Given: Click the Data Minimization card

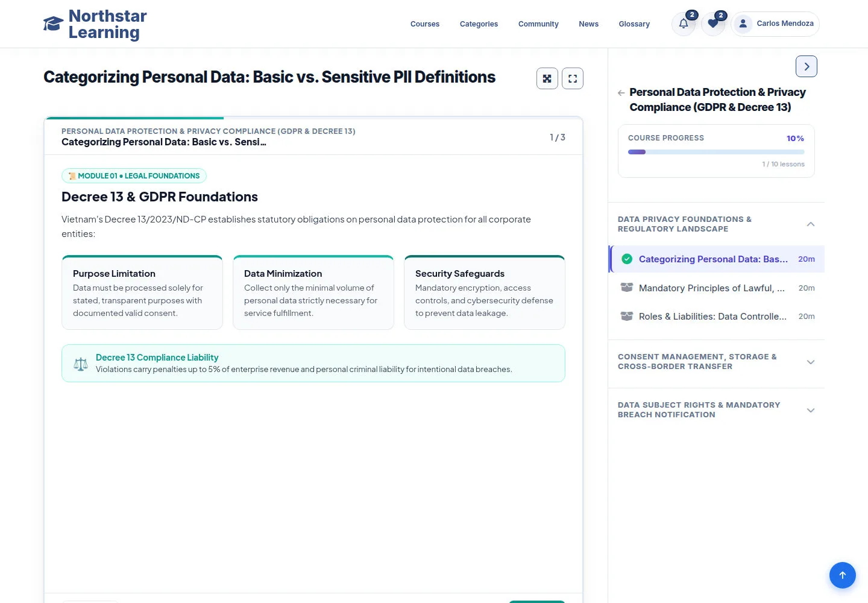Looking at the screenshot, I should point(313,292).
